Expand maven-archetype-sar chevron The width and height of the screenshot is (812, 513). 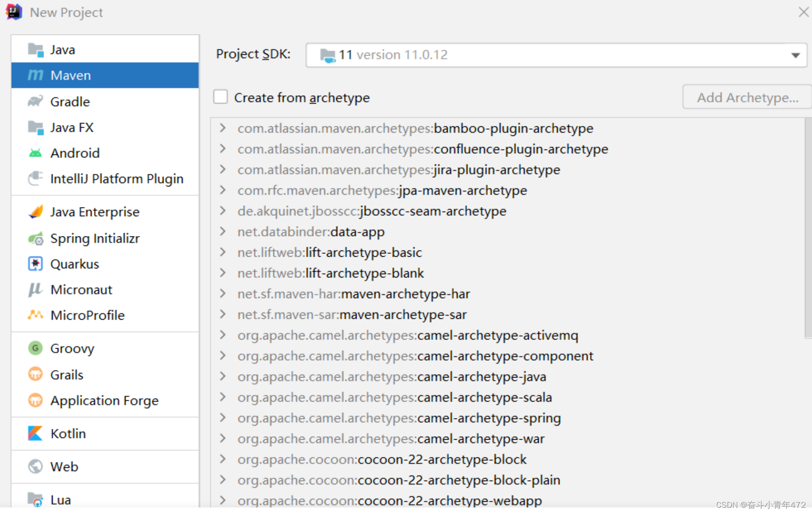click(x=223, y=314)
